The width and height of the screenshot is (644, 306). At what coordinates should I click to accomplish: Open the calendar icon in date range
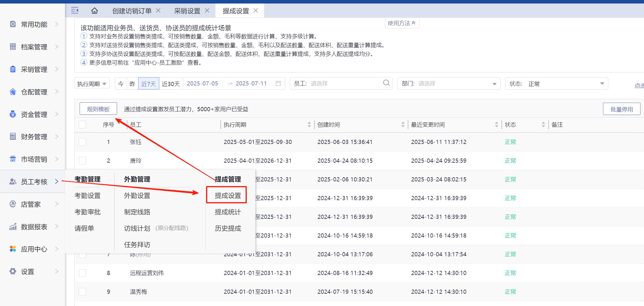coord(278,83)
